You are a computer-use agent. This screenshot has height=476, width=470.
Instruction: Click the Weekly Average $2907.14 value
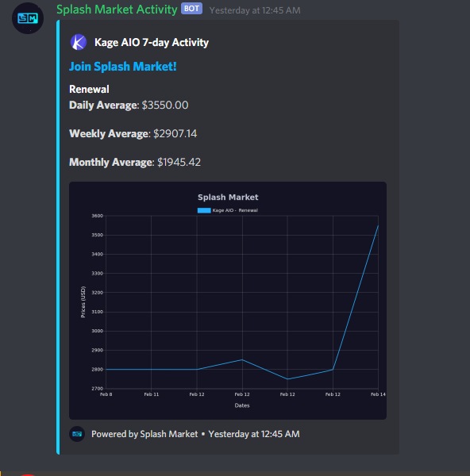tap(175, 133)
